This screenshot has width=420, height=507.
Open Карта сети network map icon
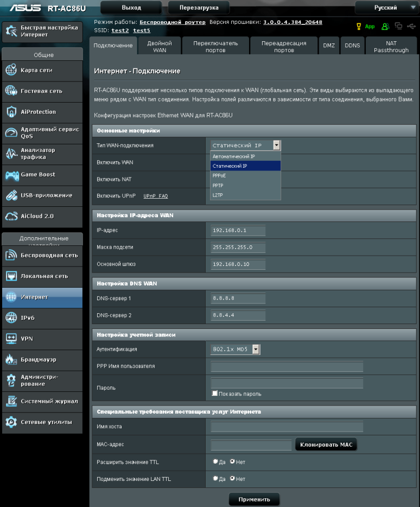click(11, 70)
